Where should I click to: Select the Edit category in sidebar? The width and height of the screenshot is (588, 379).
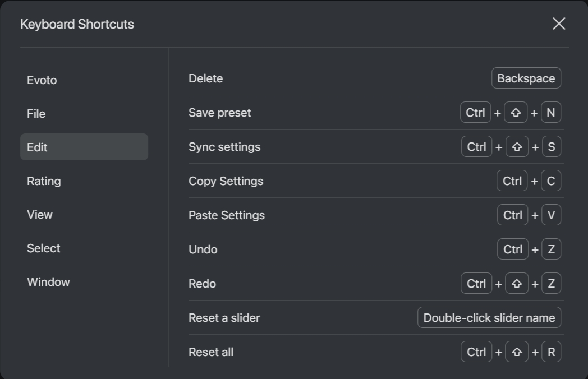(84, 147)
